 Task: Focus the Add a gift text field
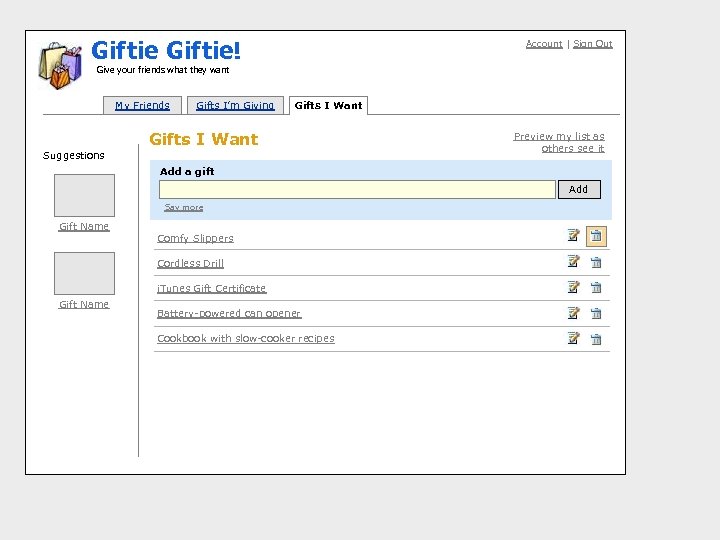click(x=357, y=189)
